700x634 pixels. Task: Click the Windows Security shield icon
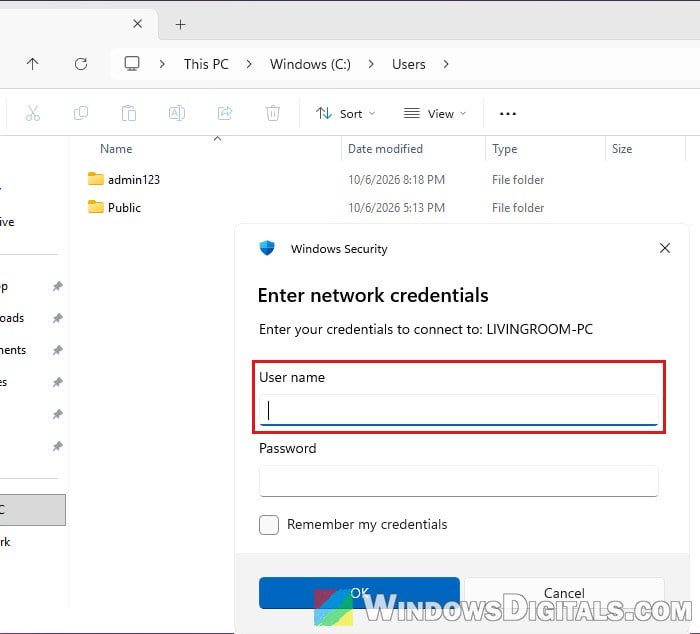tap(267, 248)
